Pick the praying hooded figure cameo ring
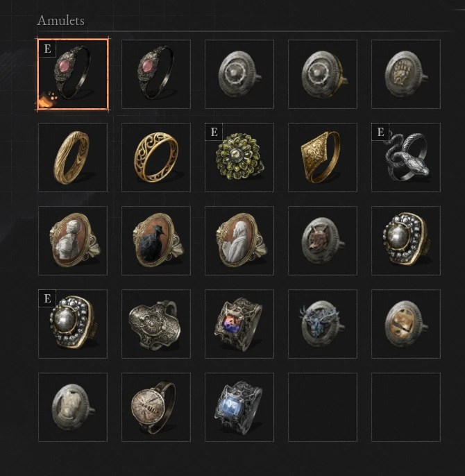This screenshot has height=476, width=465. [x=239, y=241]
